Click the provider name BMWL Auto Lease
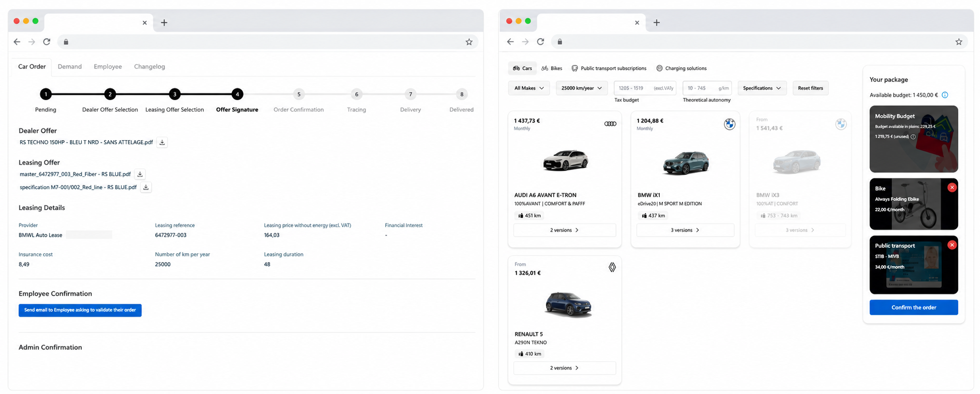 click(41, 235)
